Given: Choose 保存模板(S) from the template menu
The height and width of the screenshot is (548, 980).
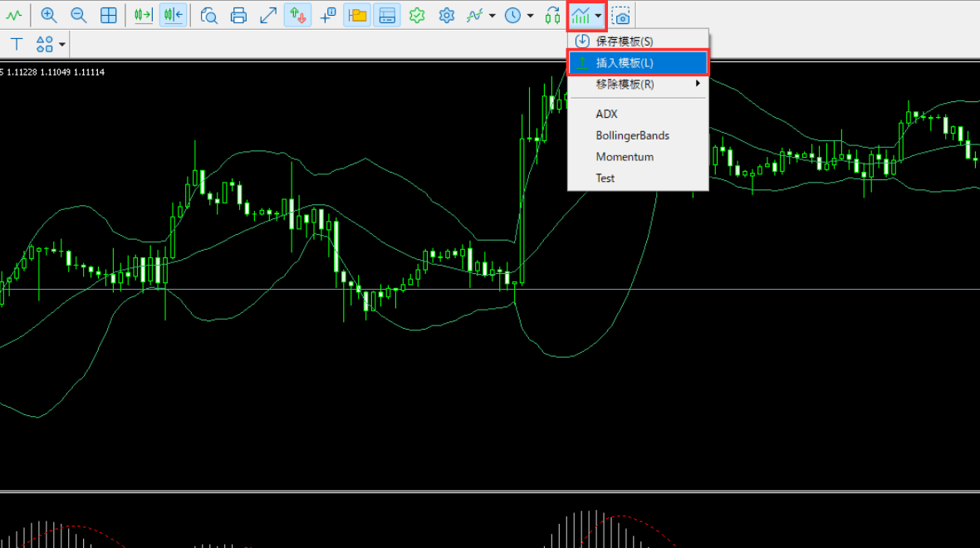Looking at the screenshot, I should pyautogui.click(x=625, y=41).
